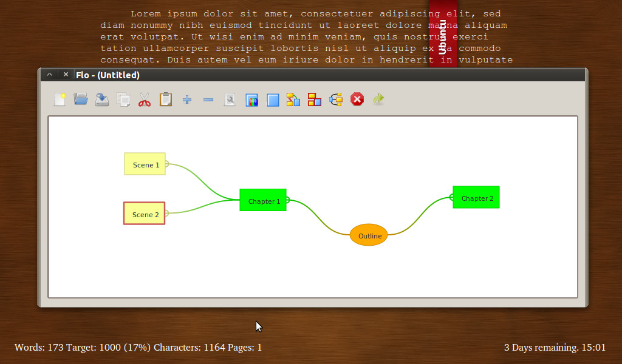
Task: Click the connector handle on Chapter 1
Action: (x=288, y=200)
